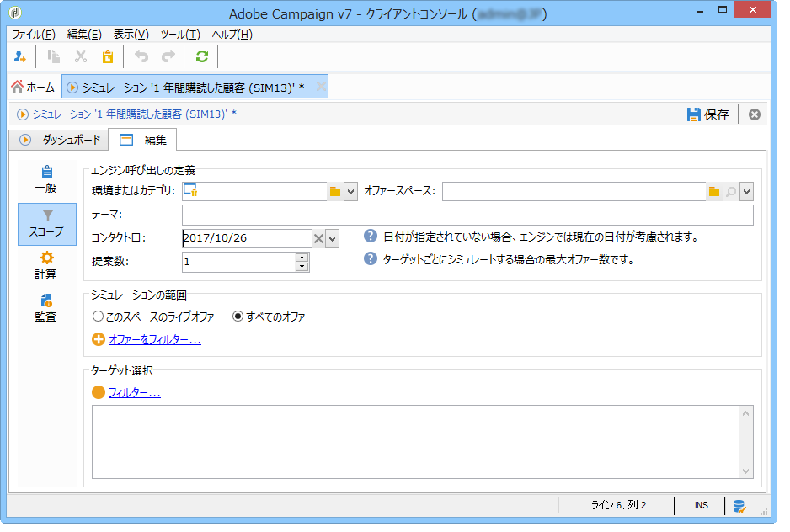This screenshot has height=532, width=790.
Task: Click オファーをフィルター... link
Action: coord(155,339)
